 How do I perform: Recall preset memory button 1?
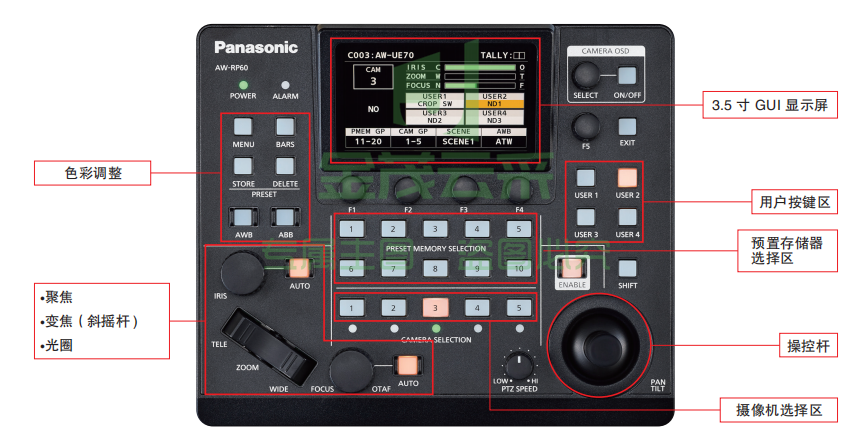[351, 229]
